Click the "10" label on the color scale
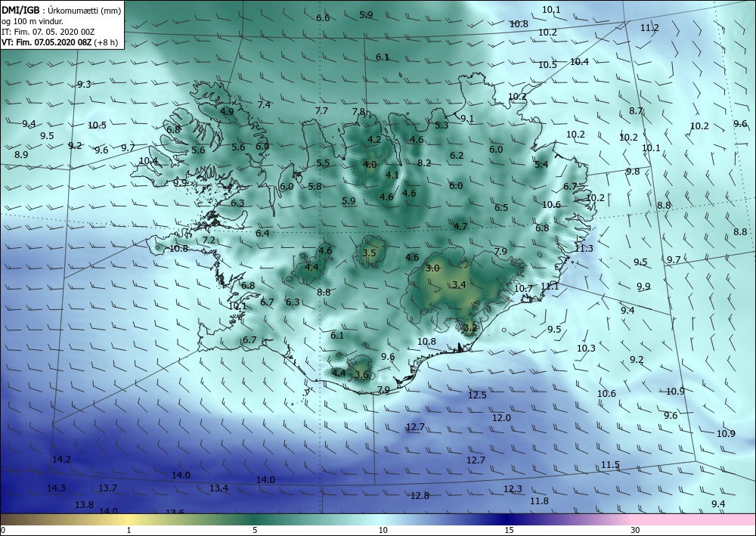The image size is (756, 536). pyautogui.click(x=383, y=530)
